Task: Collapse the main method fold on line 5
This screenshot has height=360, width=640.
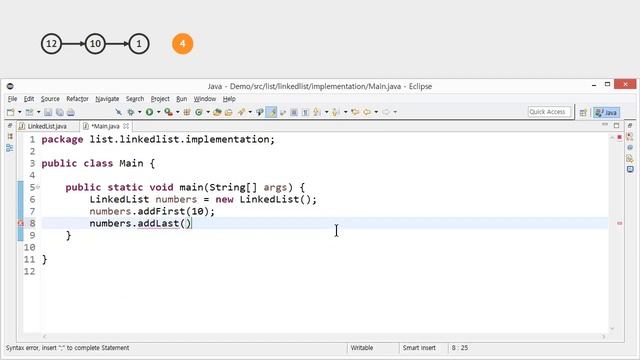Action: click(x=38, y=187)
